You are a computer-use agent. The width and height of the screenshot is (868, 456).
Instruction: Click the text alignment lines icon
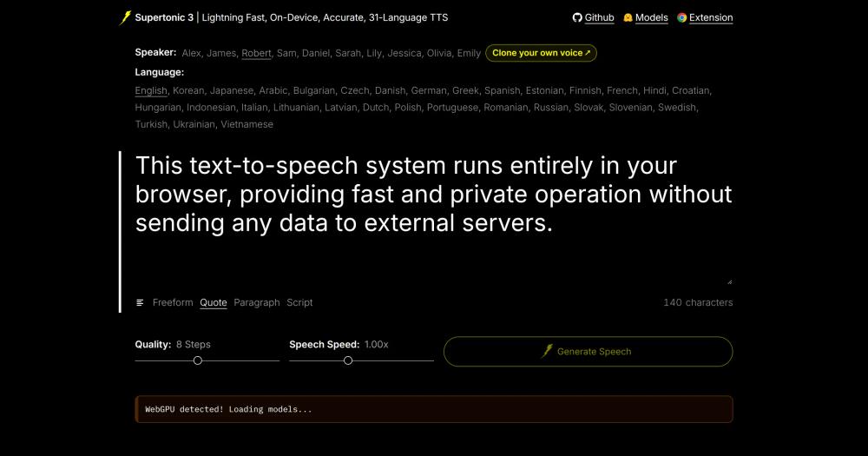click(x=140, y=302)
